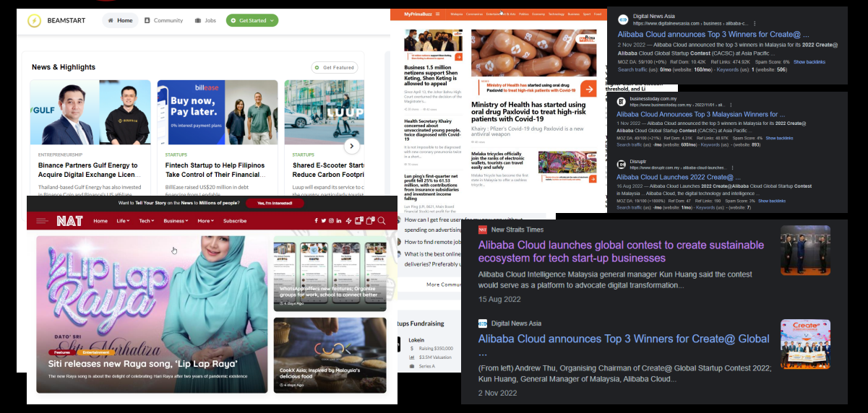The height and width of the screenshot is (413, 868).
Task: Open the Jobs tab in BEAMSTART
Action: pyautogui.click(x=205, y=20)
